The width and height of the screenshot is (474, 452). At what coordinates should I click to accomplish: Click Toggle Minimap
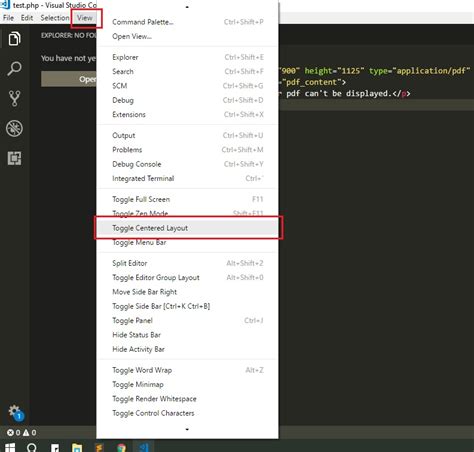coord(187,385)
